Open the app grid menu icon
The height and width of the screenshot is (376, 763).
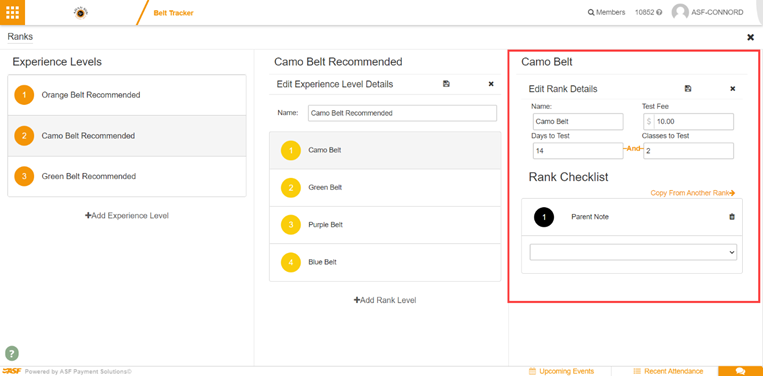pos(12,12)
